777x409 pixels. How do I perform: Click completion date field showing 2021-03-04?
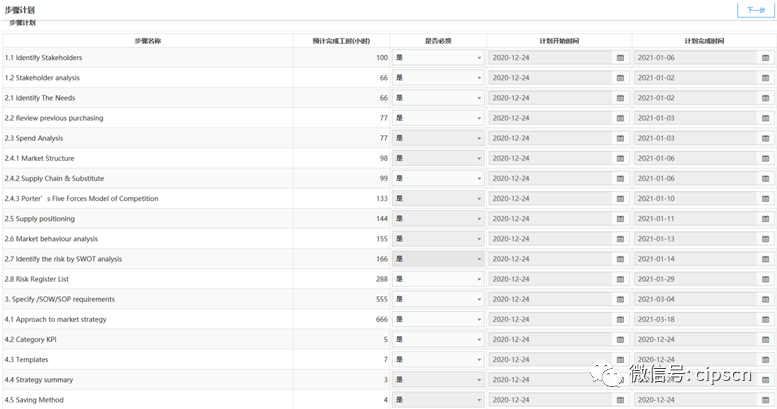tap(695, 299)
